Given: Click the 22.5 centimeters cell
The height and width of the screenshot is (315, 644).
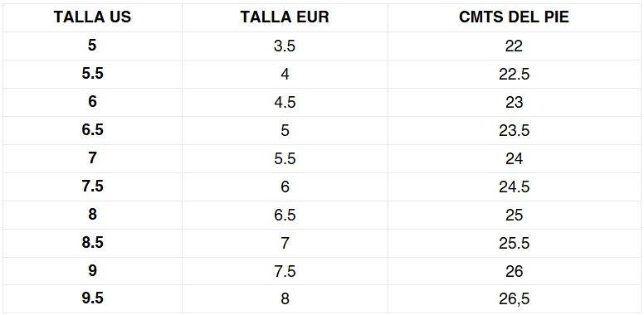Looking at the screenshot, I should [514, 75].
